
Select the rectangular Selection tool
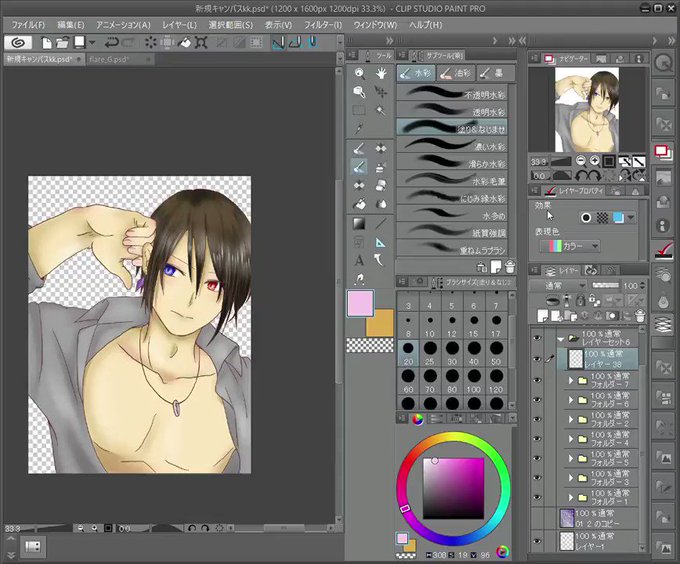359,110
